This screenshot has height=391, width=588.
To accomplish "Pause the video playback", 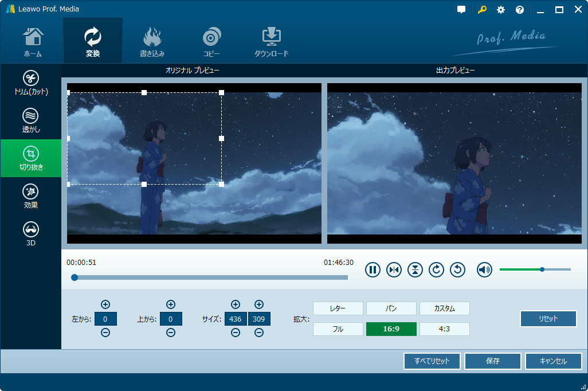I will (x=373, y=269).
